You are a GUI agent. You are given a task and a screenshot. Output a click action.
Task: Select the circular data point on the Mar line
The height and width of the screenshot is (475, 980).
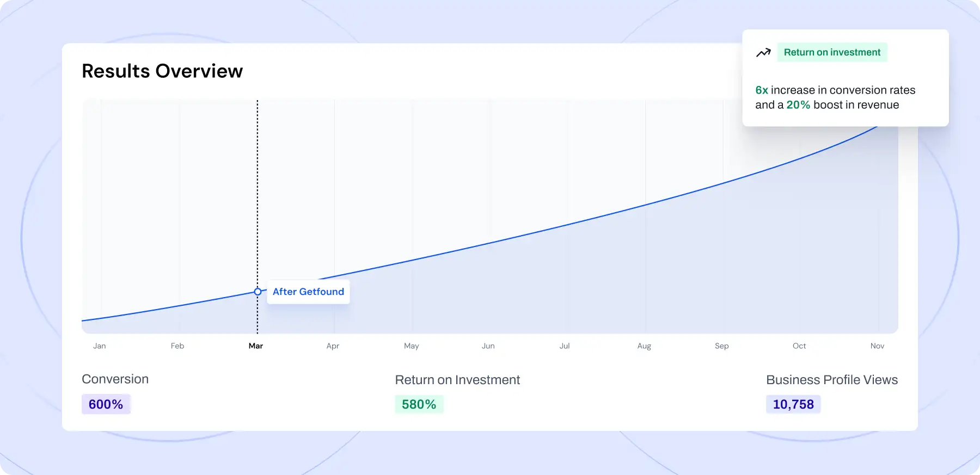pos(258,292)
